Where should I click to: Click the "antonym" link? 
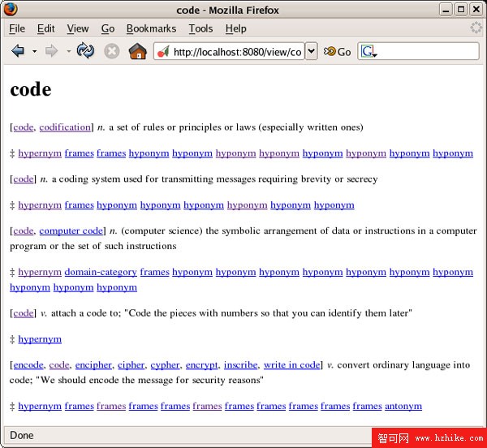403,406
